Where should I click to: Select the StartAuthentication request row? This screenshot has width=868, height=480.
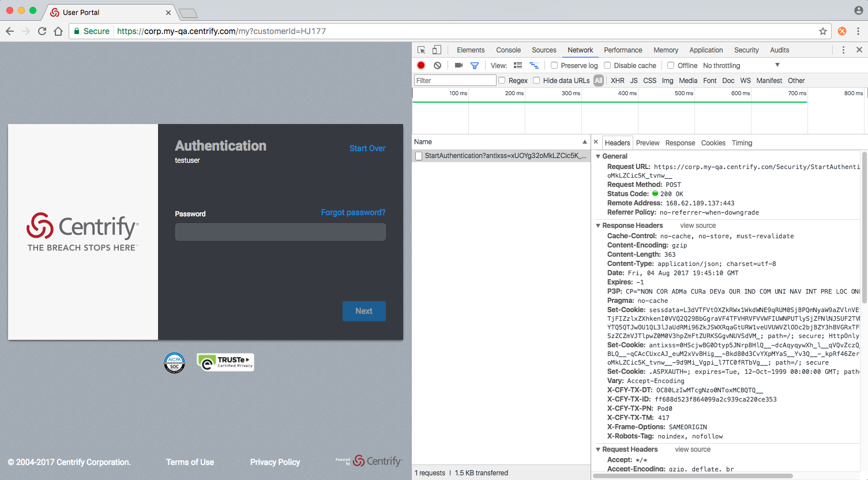point(501,156)
